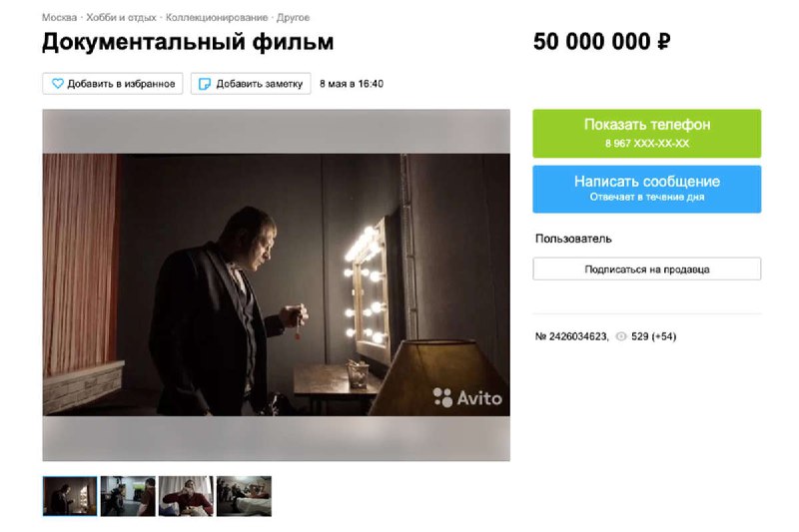This screenshot has width=799, height=532.
Task: Open the Москва breadcrumb link
Action: coord(59,17)
